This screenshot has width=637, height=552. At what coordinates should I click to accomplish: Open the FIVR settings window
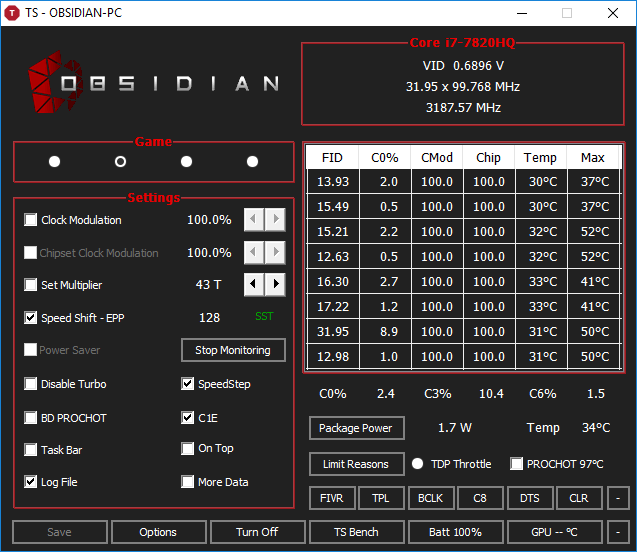[331, 498]
